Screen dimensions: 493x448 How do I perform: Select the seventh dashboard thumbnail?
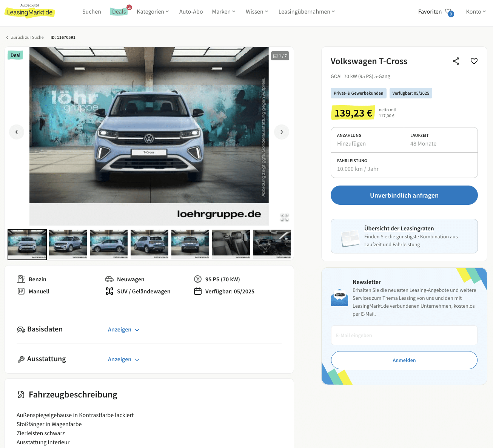point(272,244)
